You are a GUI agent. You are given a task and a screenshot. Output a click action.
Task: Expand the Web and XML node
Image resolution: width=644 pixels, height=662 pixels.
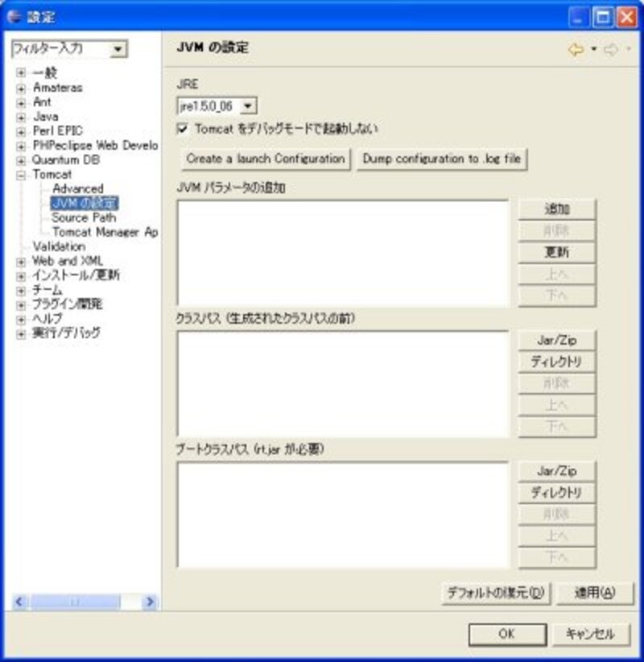coord(21,262)
